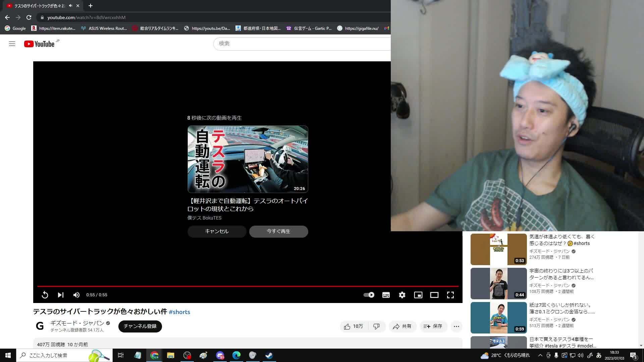Mute the video volume
This screenshot has width=644, height=362.
tap(76, 295)
